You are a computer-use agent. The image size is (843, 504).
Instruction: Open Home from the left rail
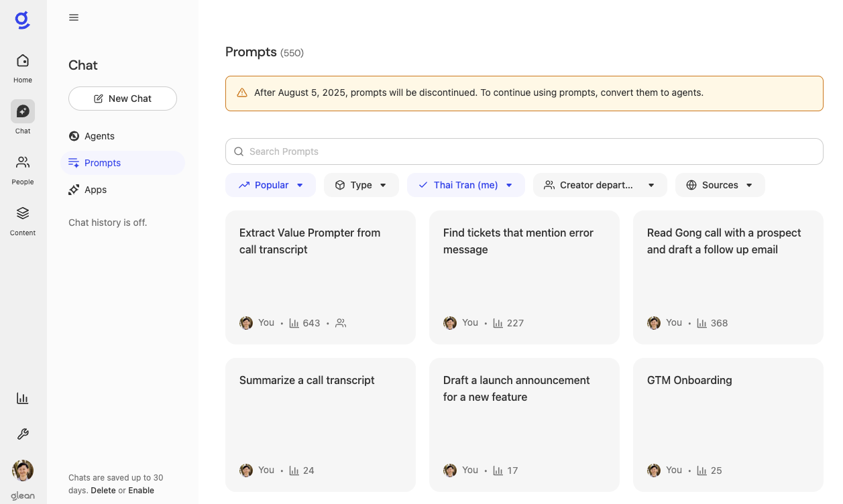23,68
